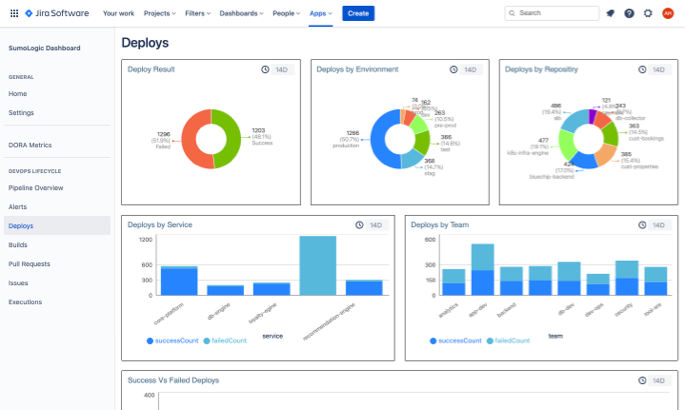This screenshot has height=410, width=685.
Task: Open the notifications icon in top bar
Action: coord(611,13)
